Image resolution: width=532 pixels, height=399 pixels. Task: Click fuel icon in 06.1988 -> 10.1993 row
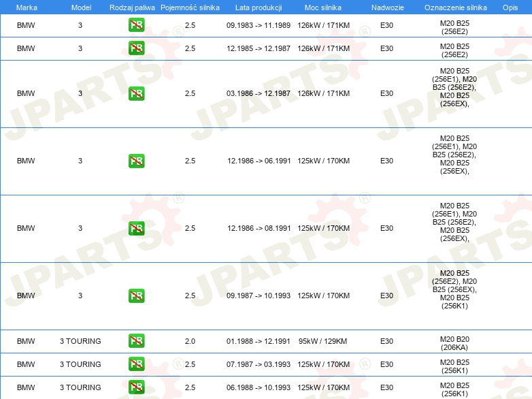pos(136,387)
